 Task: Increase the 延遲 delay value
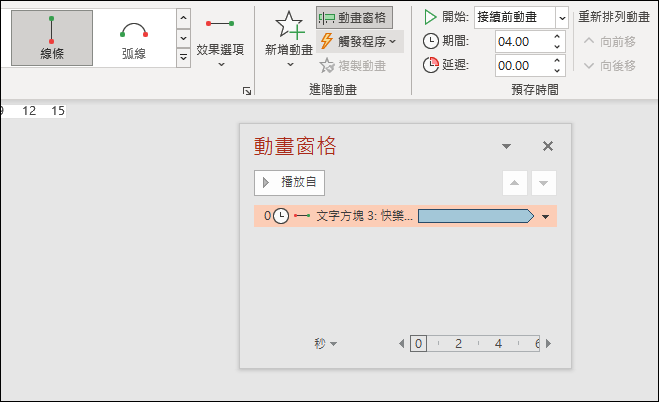point(557,61)
